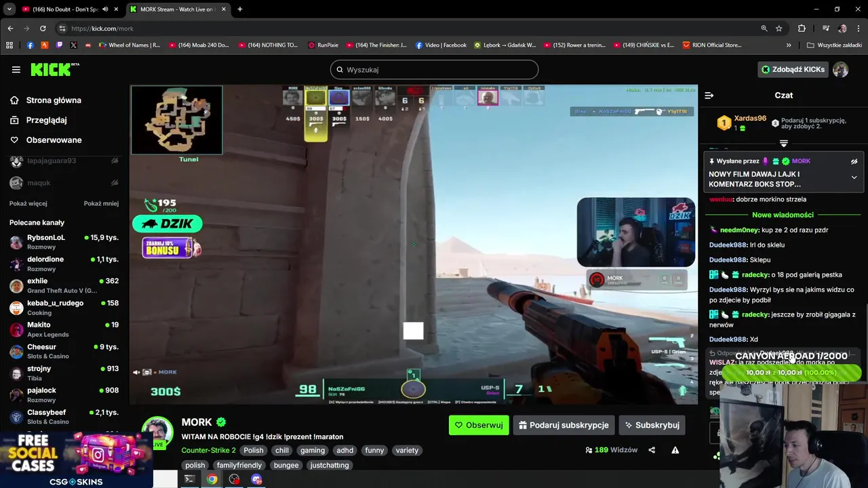Collapse channels list with Pokaż mniej
The width and height of the screenshot is (868, 488).
pyautogui.click(x=101, y=203)
